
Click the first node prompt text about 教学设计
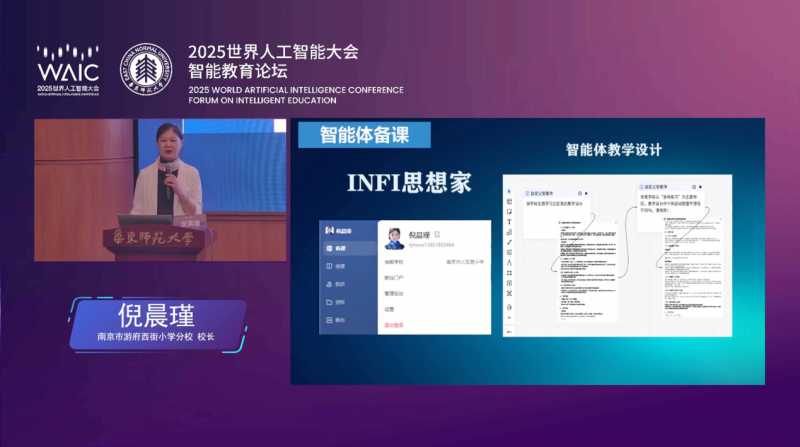[555, 204]
